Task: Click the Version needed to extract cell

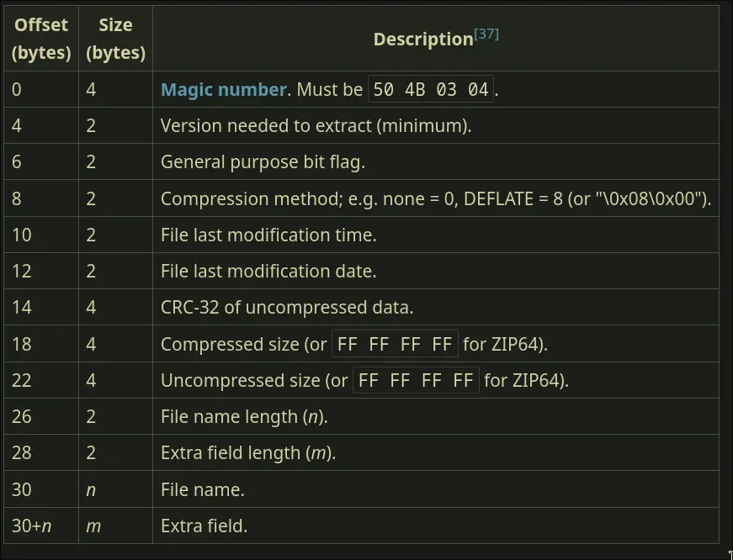Action: [x=316, y=126]
